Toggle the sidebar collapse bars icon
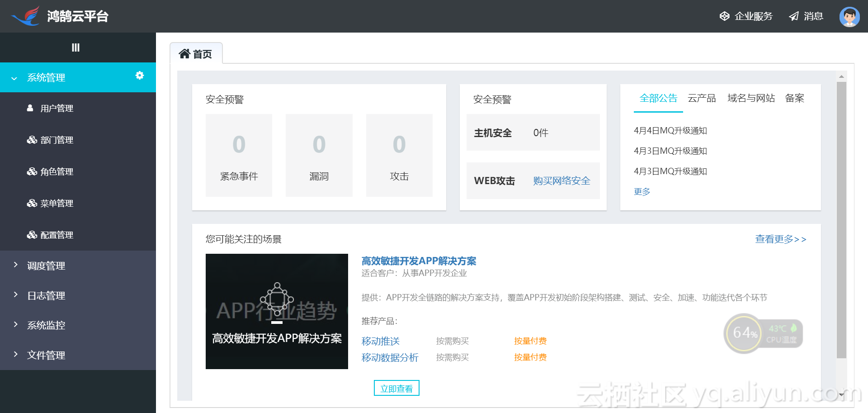This screenshot has height=413, width=868. [75, 47]
